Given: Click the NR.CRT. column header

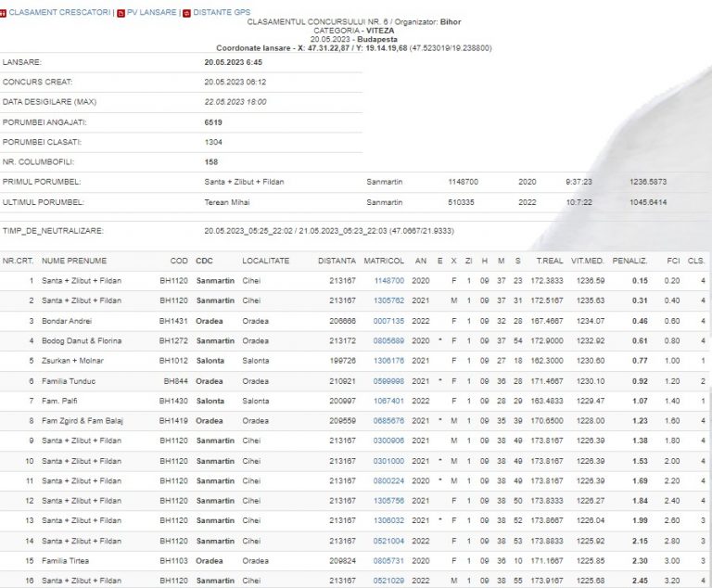Looking at the screenshot, I should (18, 262).
